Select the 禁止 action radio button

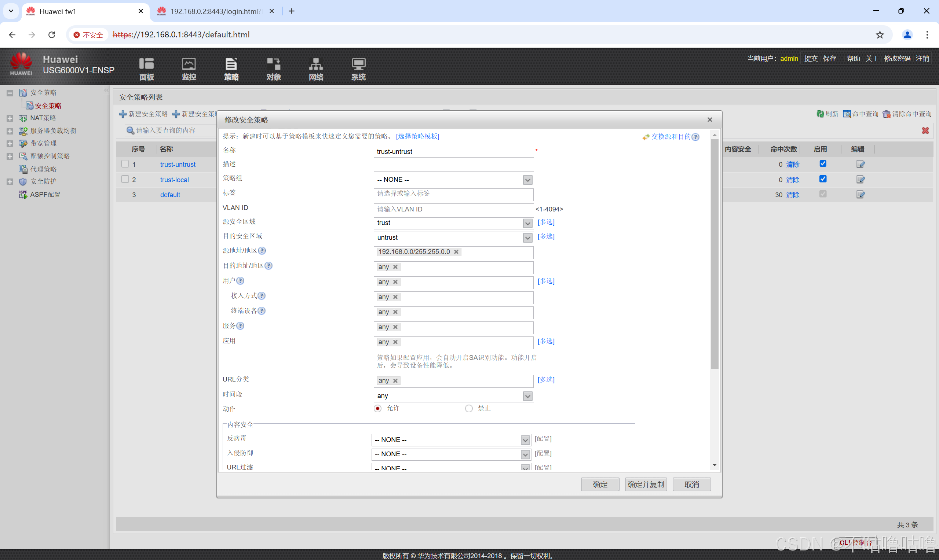coord(468,409)
